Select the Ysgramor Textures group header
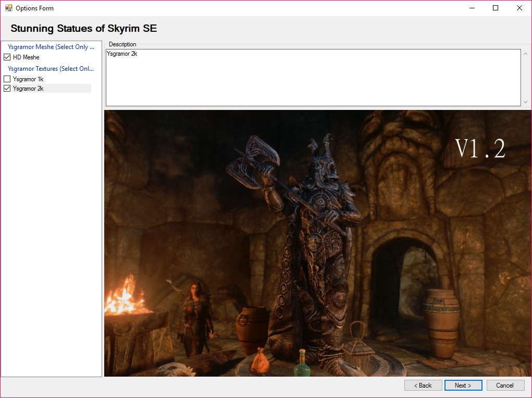Viewport: 532px width, 398px height. pyautogui.click(x=51, y=69)
